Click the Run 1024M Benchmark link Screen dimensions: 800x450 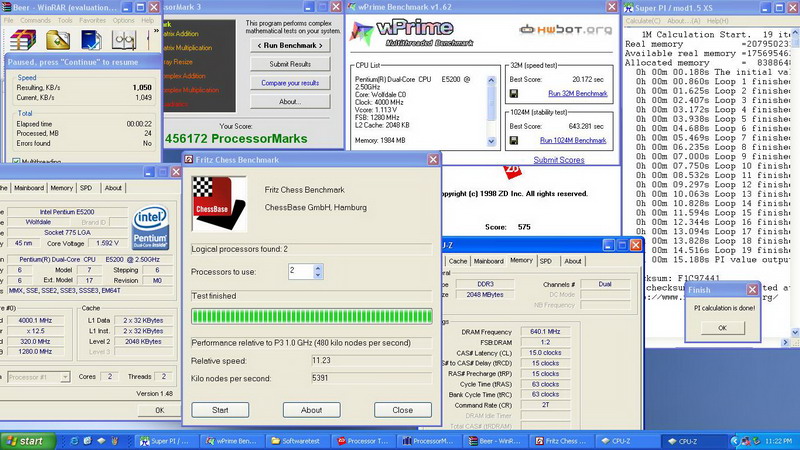pyautogui.click(x=573, y=140)
